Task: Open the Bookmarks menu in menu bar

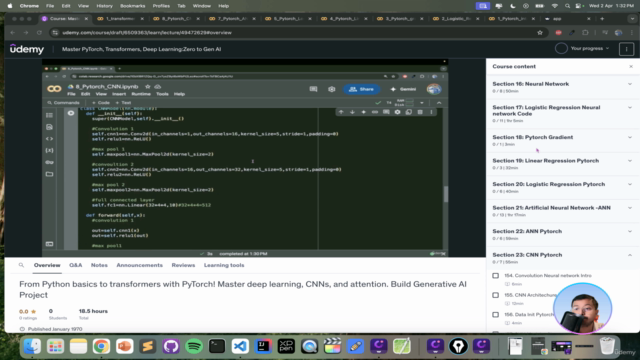Action: pos(133,6)
